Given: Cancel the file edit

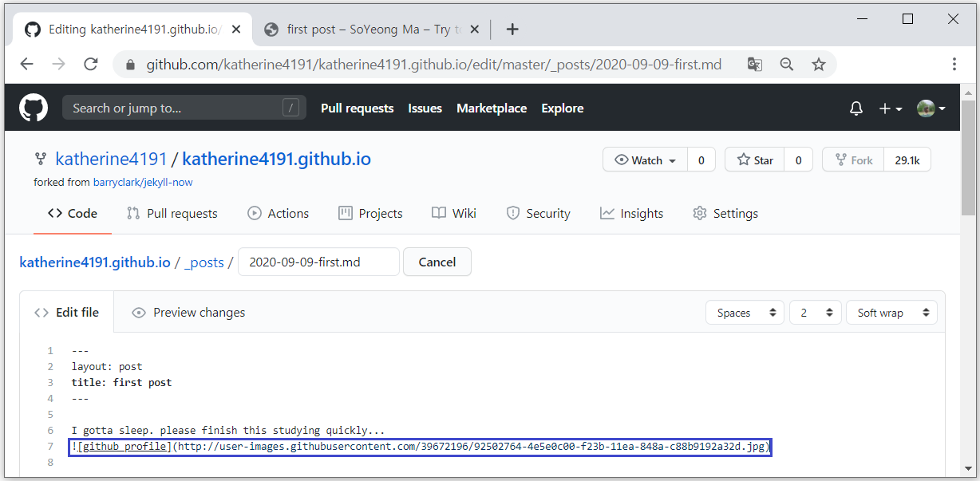Looking at the screenshot, I should click(x=437, y=262).
